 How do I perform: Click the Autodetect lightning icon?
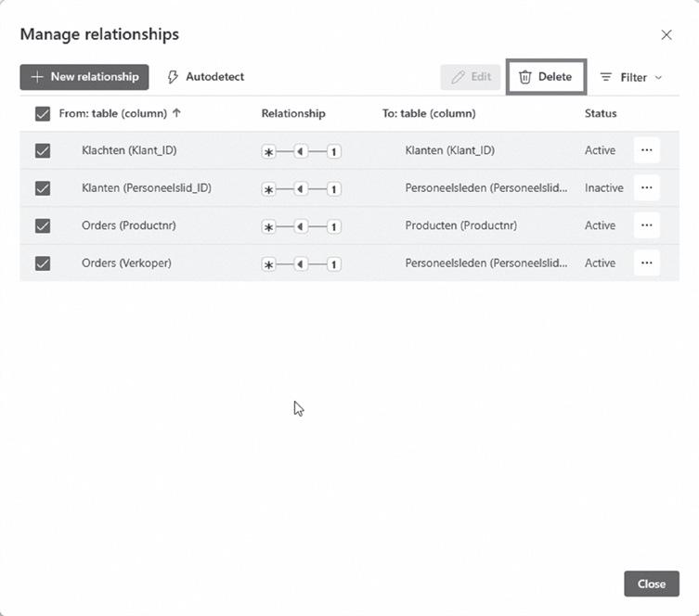tap(173, 77)
